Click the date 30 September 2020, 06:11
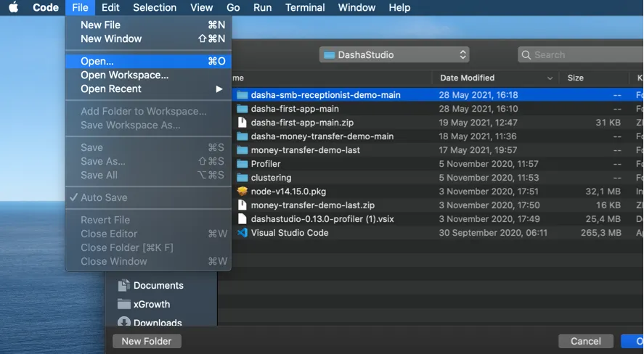 pyautogui.click(x=493, y=233)
